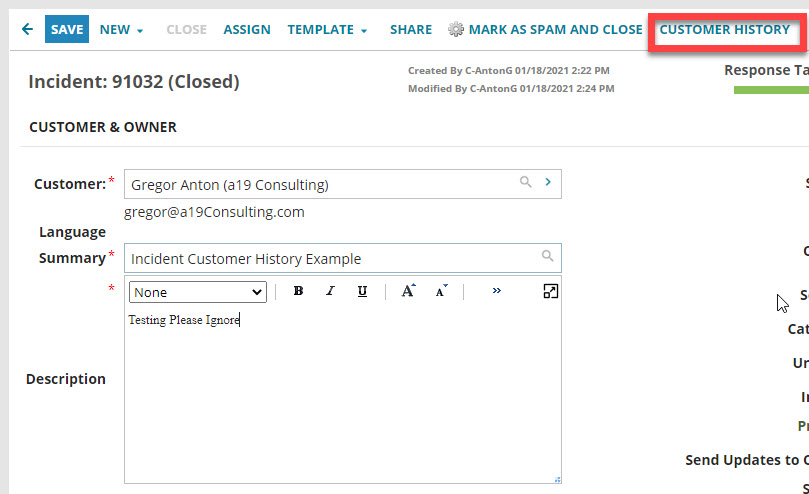Click the Incident: 91032 (Closed) heading

click(134, 82)
